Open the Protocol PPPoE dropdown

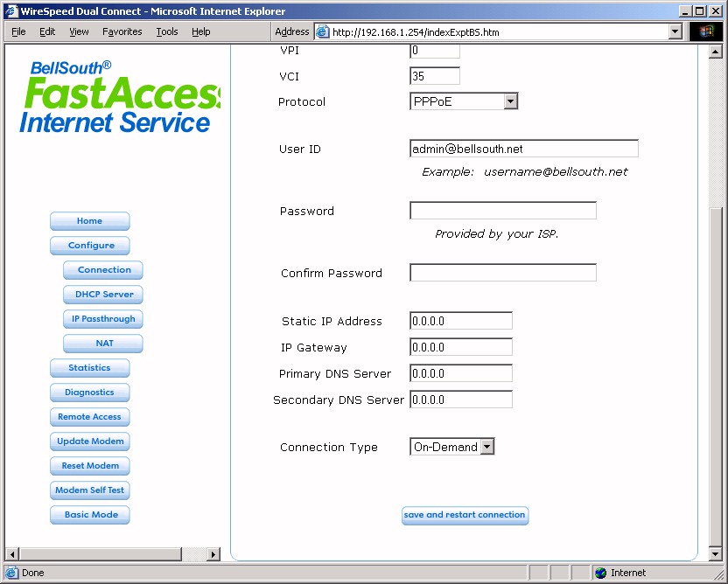click(464, 101)
